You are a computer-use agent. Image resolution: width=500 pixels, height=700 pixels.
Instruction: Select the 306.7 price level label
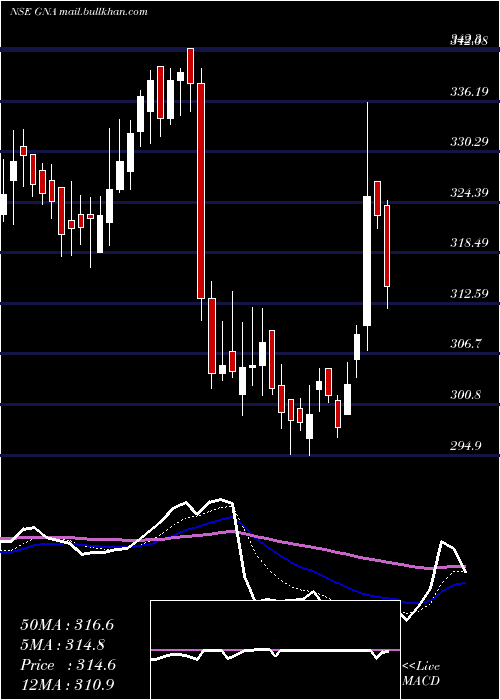point(466,344)
